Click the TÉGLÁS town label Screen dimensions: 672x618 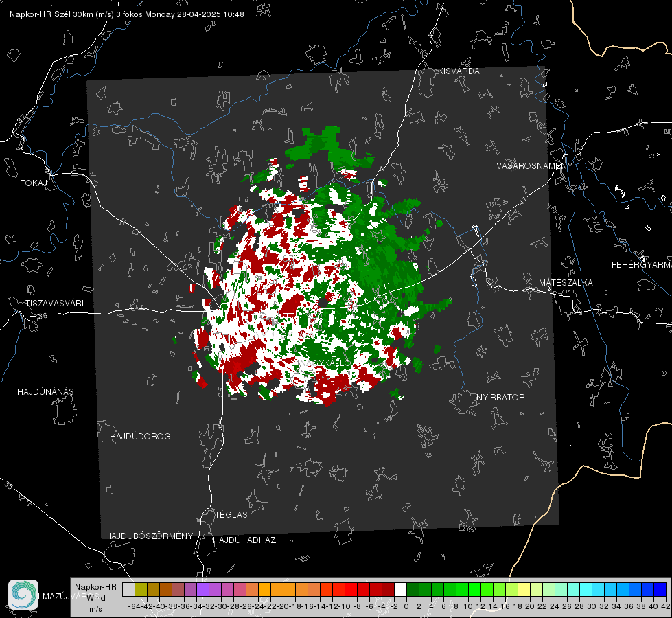pos(231,514)
